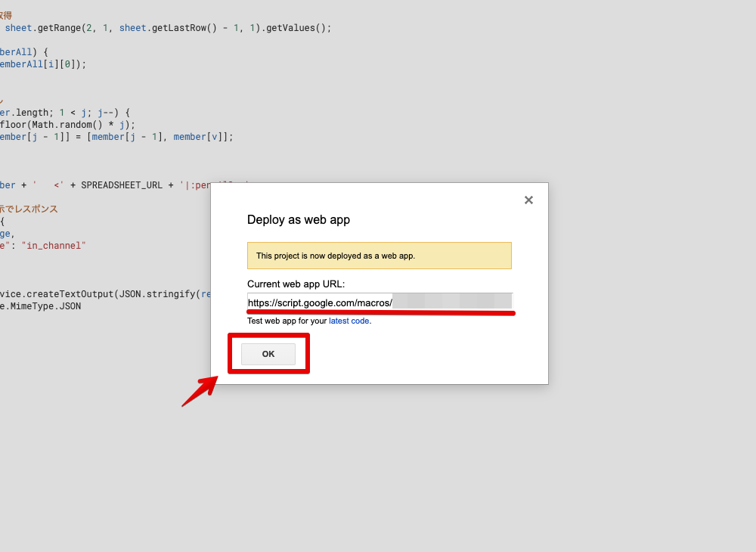Click the OK button in the dialog

pos(268,354)
